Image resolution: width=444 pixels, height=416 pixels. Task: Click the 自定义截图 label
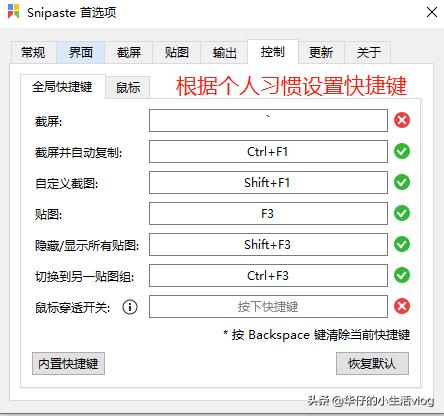(x=67, y=183)
